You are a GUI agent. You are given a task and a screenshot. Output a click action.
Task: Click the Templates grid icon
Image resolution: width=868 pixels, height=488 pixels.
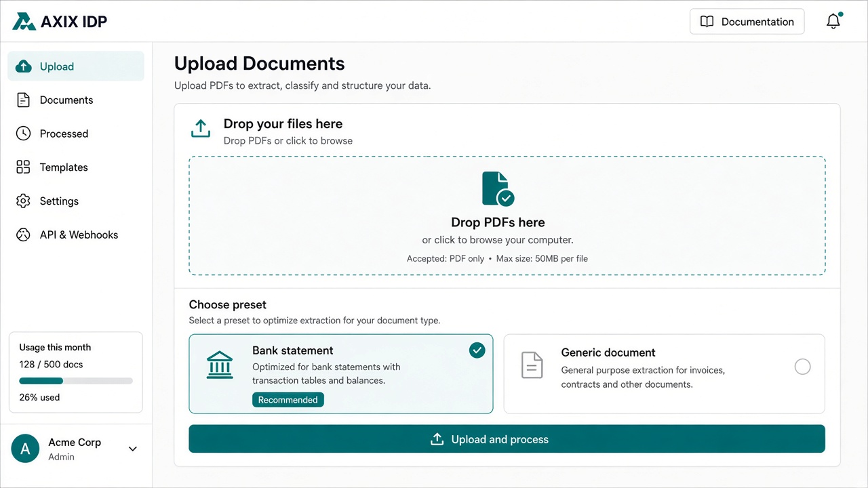pos(23,167)
